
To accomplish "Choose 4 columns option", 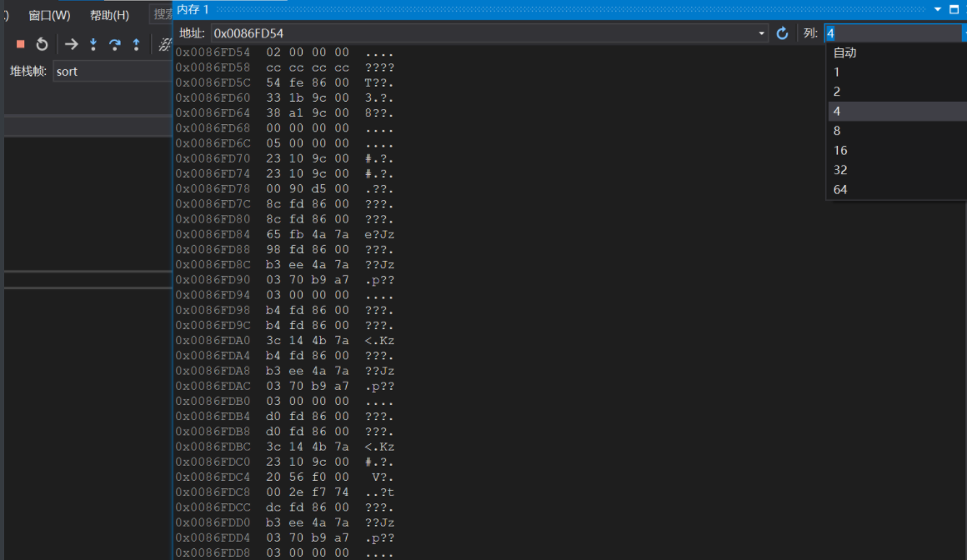I will tap(897, 111).
